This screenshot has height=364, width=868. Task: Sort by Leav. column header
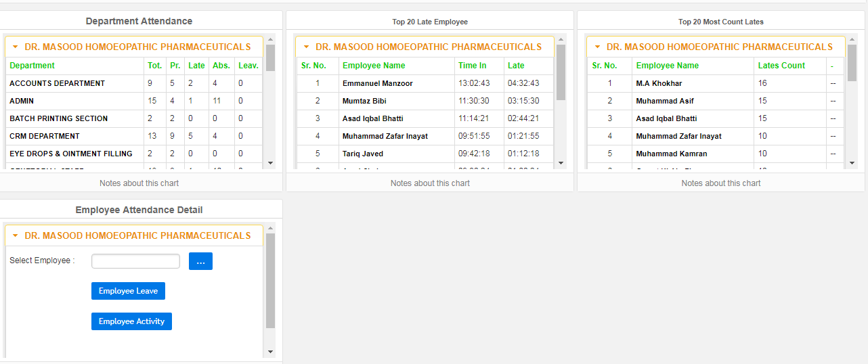(x=248, y=66)
